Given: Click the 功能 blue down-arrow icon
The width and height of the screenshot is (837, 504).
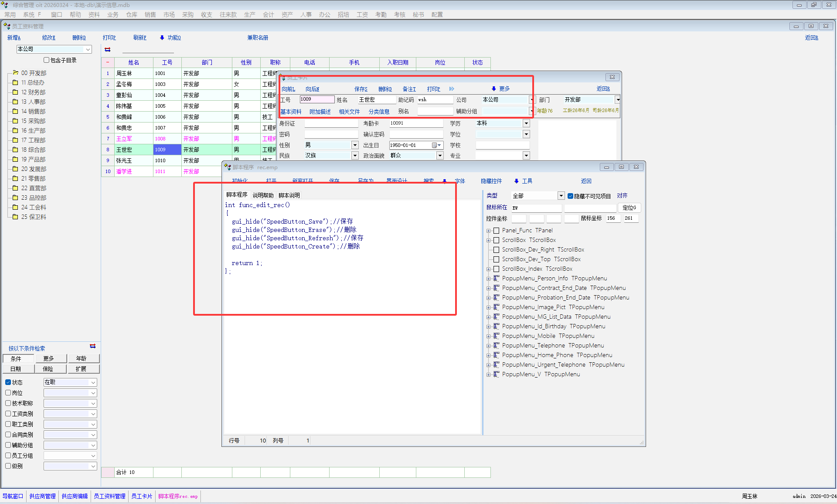Looking at the screenshot, I should point(162,37).
